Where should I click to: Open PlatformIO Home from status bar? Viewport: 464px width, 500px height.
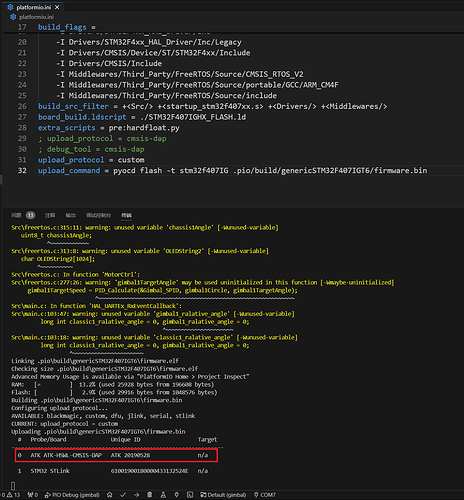(x=109, y=495)
